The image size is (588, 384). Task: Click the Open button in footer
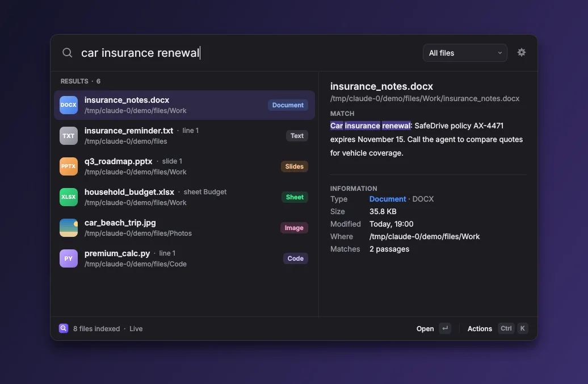(x=425, y=329)
